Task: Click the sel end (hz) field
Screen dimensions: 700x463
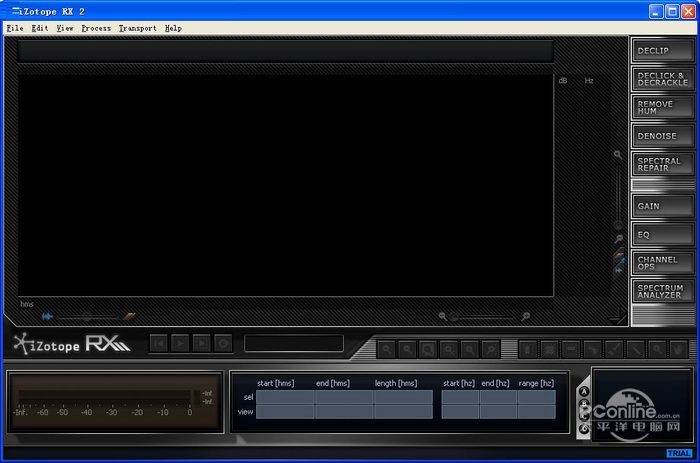Action: point(498,397)
